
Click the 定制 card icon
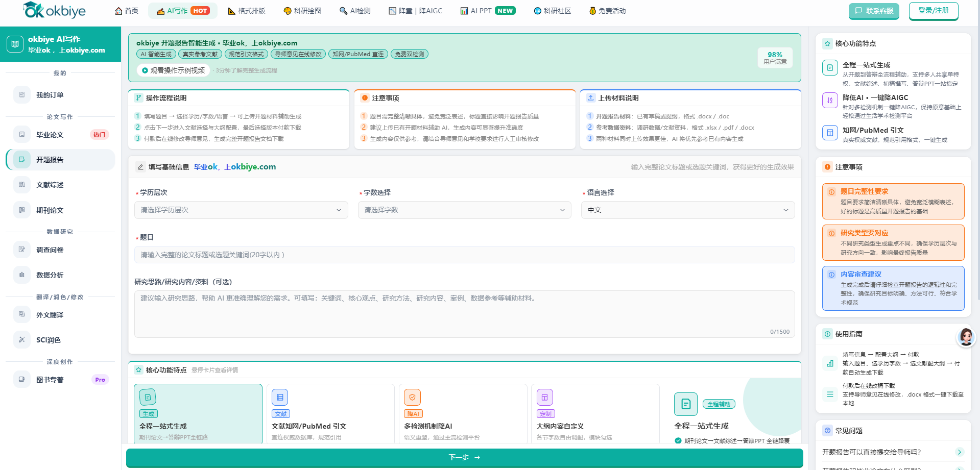point(544,397)
